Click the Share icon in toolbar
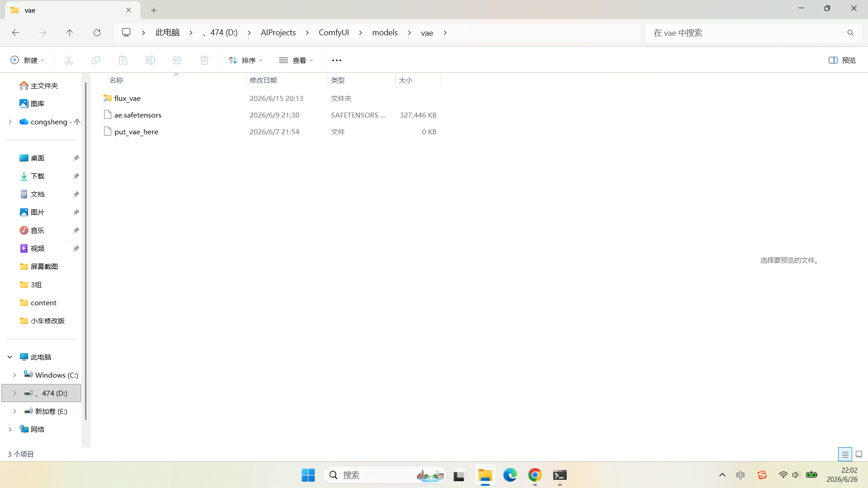The height and width of the screenshot is (488, 868). 177,60
